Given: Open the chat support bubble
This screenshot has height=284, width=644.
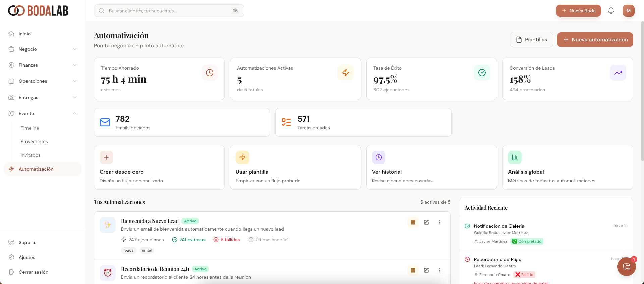Looking at the screenshot, I should pyautogui.click(x=626, y=267).
